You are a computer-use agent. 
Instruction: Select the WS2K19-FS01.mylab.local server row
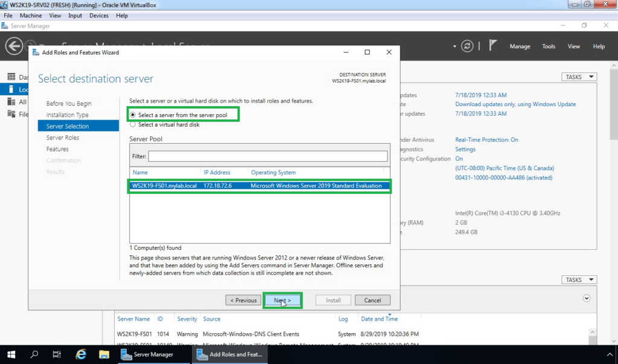[x=259, y=186]
